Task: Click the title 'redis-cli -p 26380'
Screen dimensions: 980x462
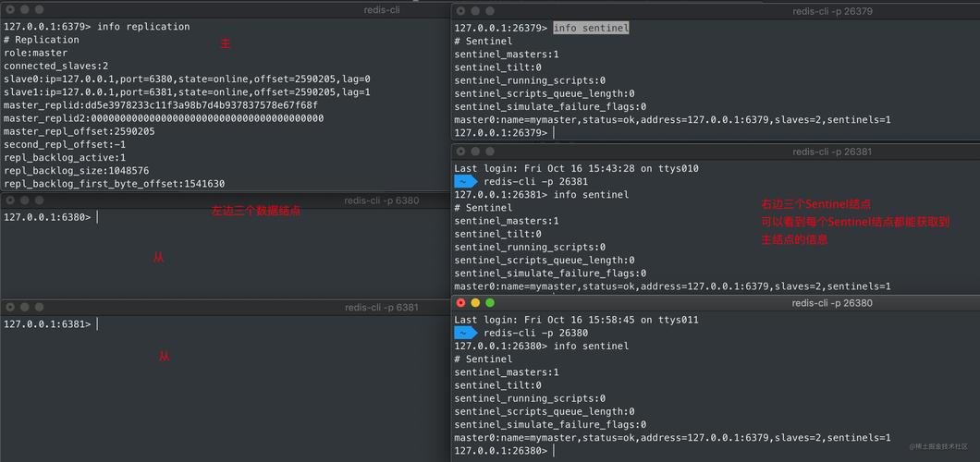Action: tap(832, 303)
